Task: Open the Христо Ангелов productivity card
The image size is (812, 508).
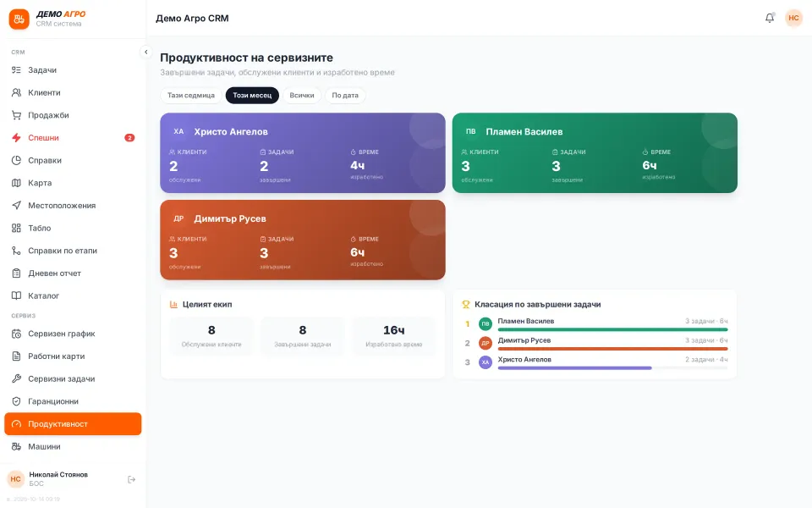Action: (303, 153)
